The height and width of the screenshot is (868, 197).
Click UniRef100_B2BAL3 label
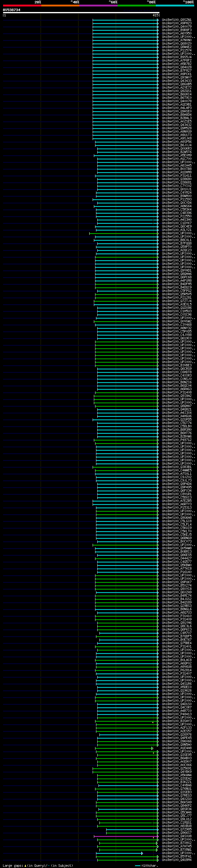click(x=176, y=118)
